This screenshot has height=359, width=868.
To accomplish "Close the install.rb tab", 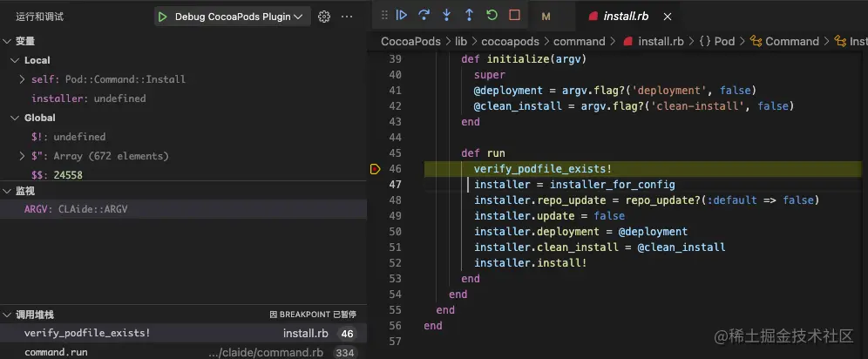I will tap(668, 17).
